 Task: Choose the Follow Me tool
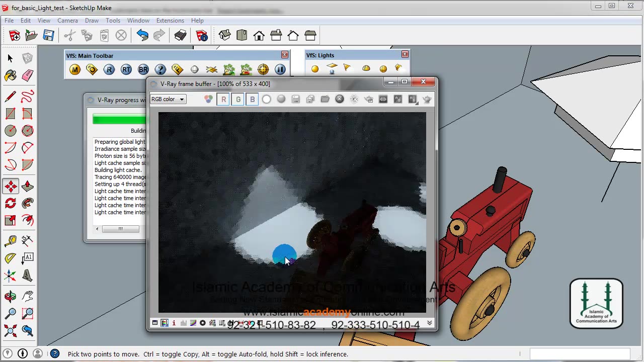coord(28,204)
